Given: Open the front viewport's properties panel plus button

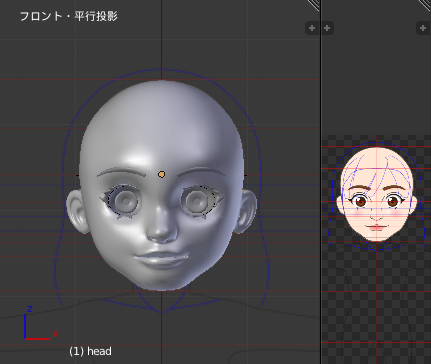Looking at the screenshot, I should 312,28.
